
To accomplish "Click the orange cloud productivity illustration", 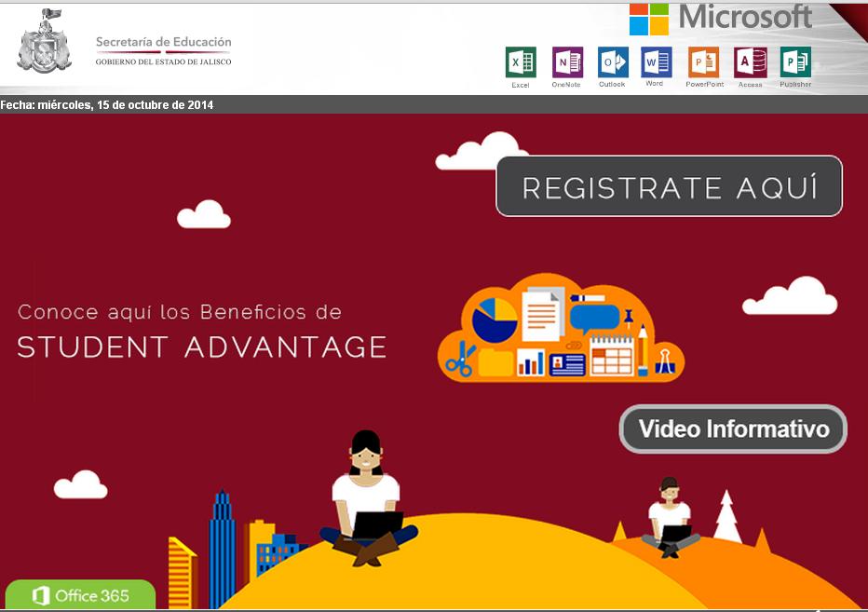I will coord(561,327).
